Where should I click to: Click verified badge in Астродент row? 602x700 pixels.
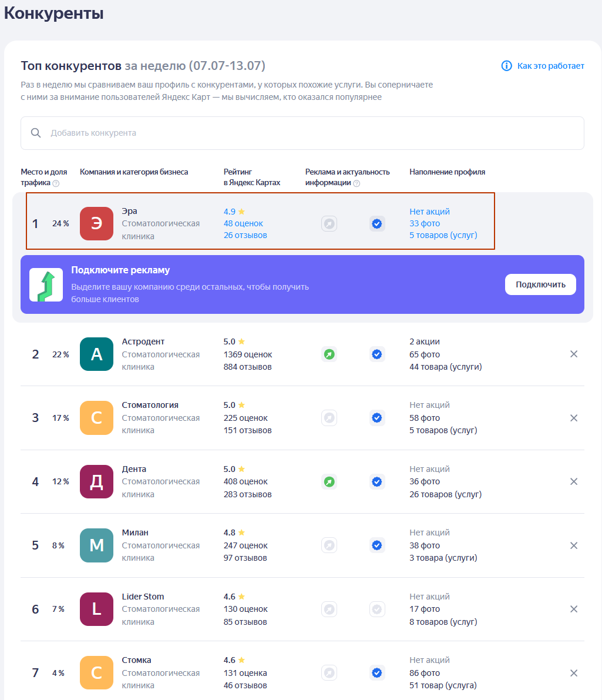click(x=377, y=354)
